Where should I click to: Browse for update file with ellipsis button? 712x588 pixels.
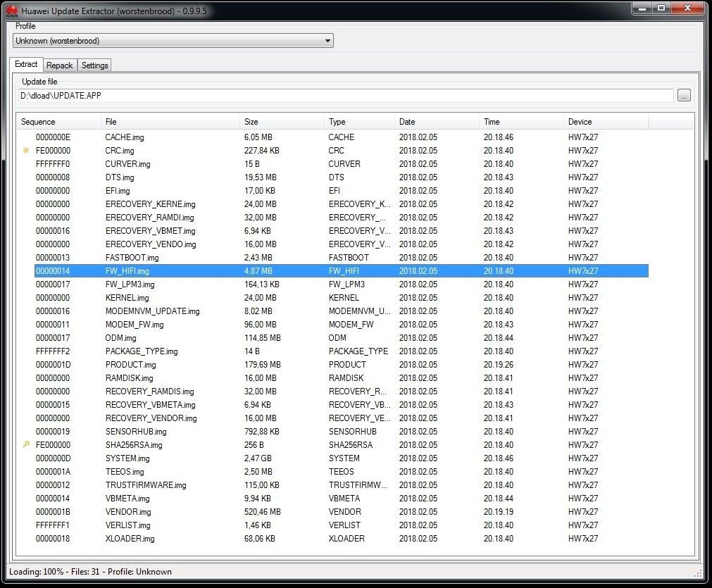684,95
